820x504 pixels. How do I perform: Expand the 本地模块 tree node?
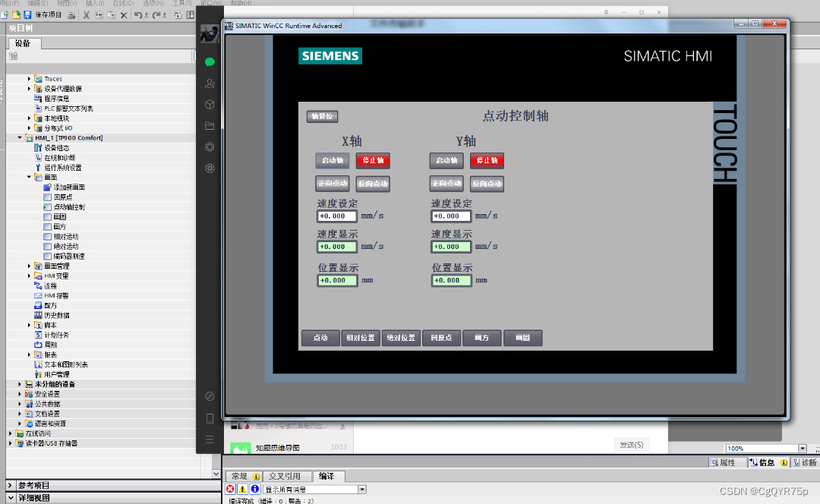click(x=30, y=118)
